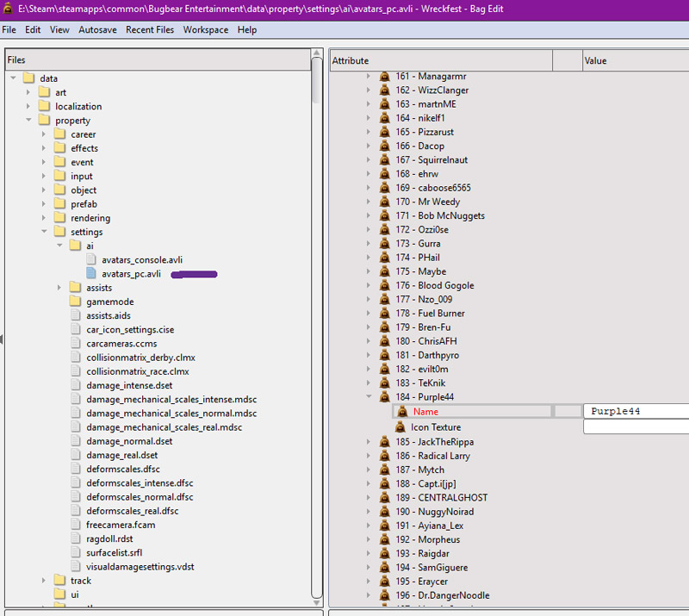Collapse the 184 - Purple44 entry
Viewport: 689px width, 616px height.
pyautogui.click(x=369, y=397)
